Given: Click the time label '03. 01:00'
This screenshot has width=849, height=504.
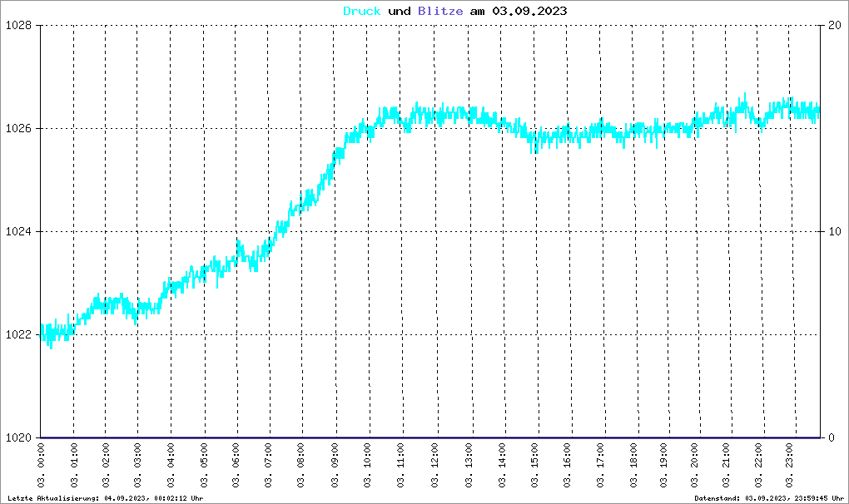Looking at the screenshot, I should pos(73,466).
